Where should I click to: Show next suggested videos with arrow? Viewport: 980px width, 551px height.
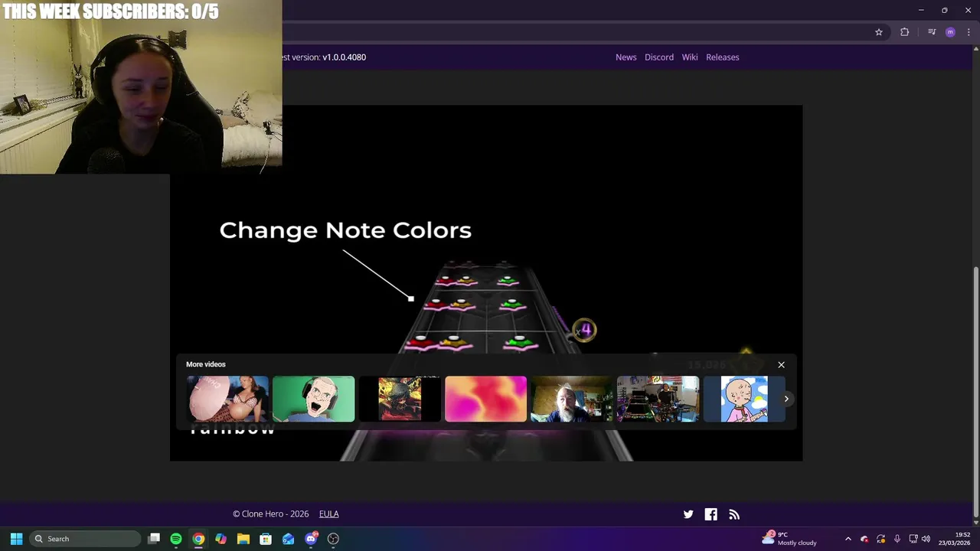tap(786, 399)
